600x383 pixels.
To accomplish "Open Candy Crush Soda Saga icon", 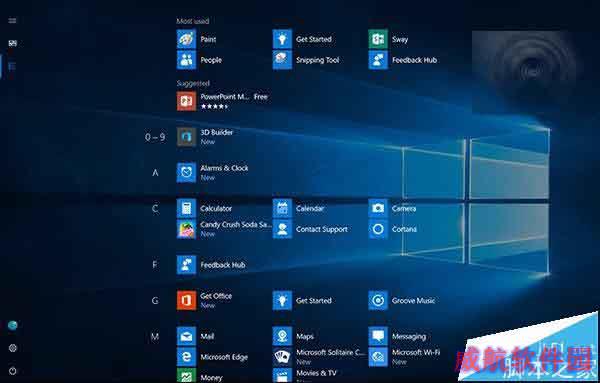I will [x=186, y=229].
